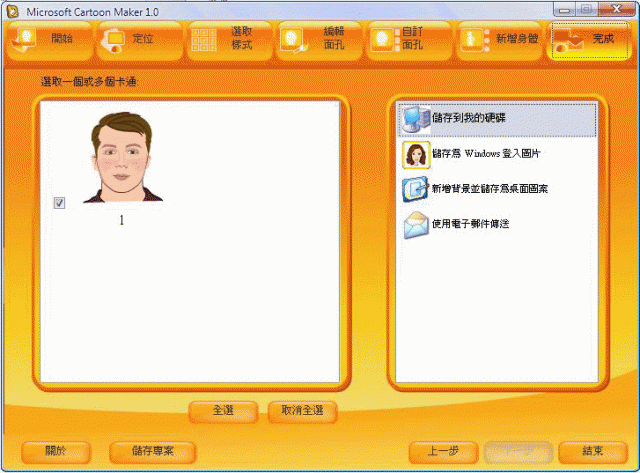
Task: Click the envelope icon on 完成
Action: pyautogui.click(x=569, y=41)
